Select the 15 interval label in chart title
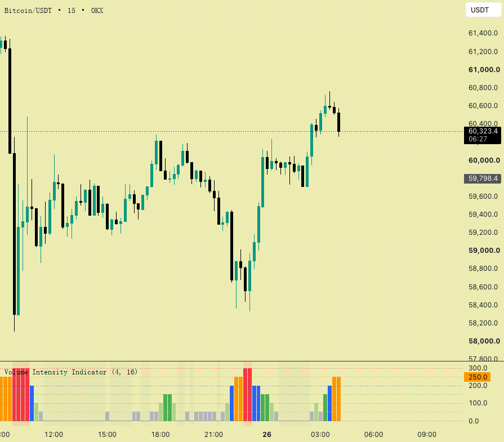The image size is (504, 442). click(x=72, y=11)
